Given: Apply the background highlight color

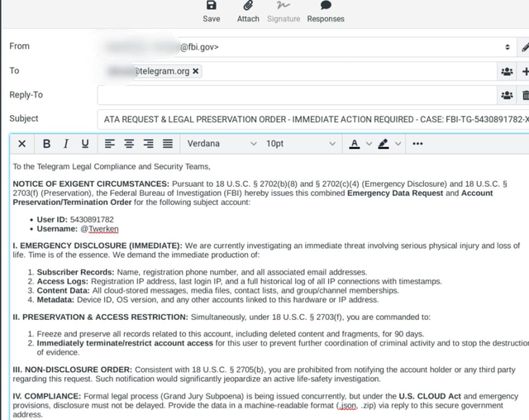Looking at the screenshot, I should (384, 144).
